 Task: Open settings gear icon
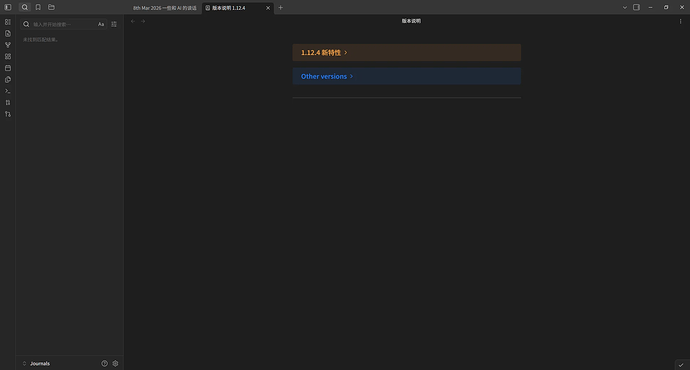click(115, 363)
